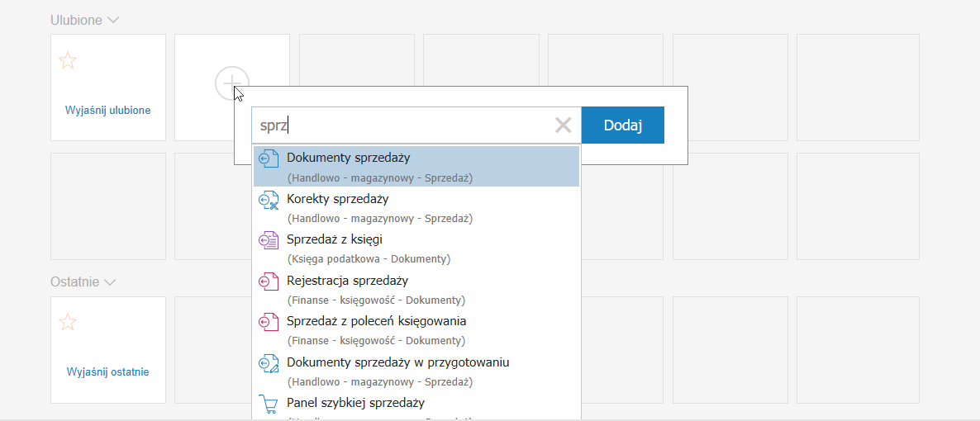Viewport: 980px width, 421px height.
Task: Click the purple Sprzedaż z księgi icon
Action: [268, 240]
